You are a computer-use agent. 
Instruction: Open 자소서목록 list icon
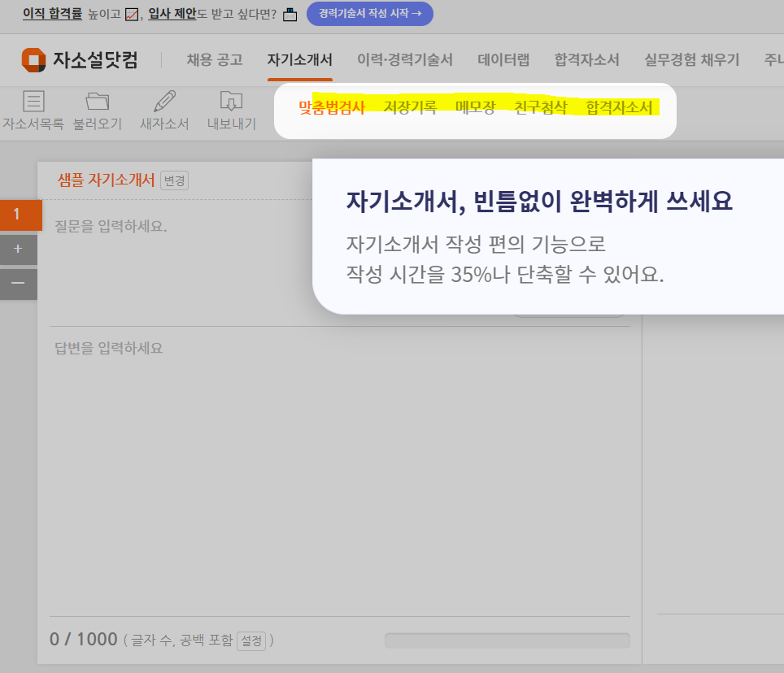tap(33, 102)
